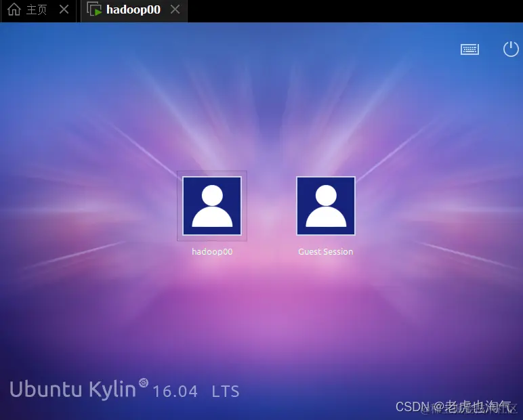Switch to the hadoop00 VM tab
The height and width of the screenshot is (420, 523).
[134, 11]
